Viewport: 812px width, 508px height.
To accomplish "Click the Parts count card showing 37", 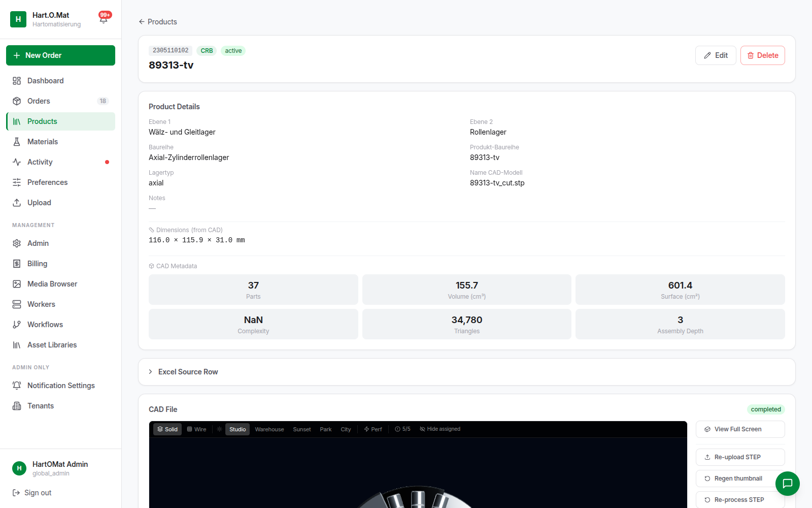I will click(x=253, y=290).
